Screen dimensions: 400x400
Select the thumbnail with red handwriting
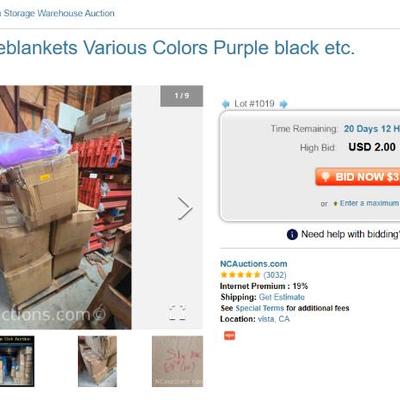(x=177, y=361)
